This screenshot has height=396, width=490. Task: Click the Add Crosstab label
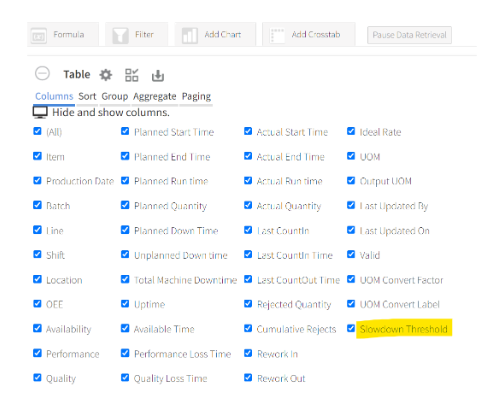[x=316, y=34]
